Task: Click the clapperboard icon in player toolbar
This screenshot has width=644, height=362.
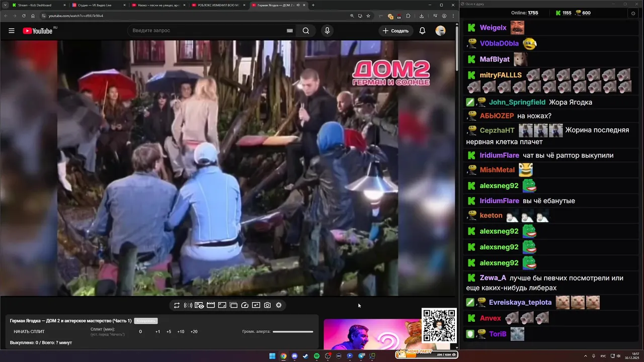Action: [211, 305]
